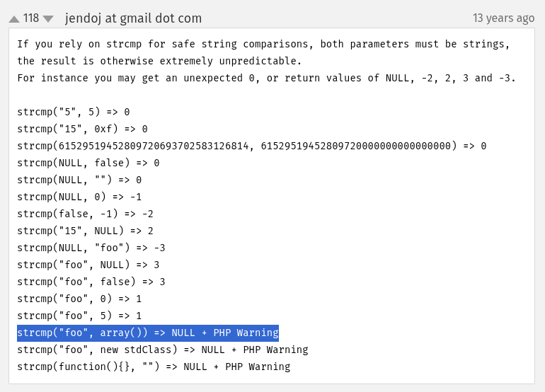Click the sentence starting "If you rely on strcmp"

(x=263, y=44)
